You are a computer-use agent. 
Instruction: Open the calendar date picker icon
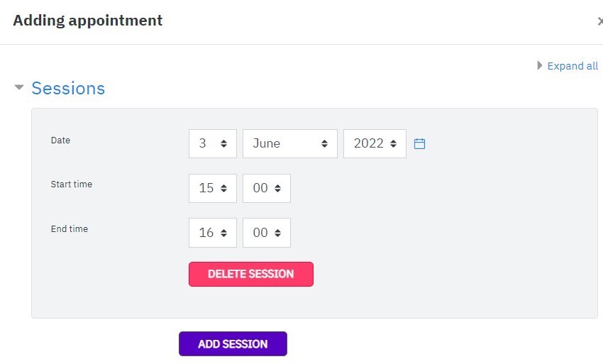coord(419,143)
